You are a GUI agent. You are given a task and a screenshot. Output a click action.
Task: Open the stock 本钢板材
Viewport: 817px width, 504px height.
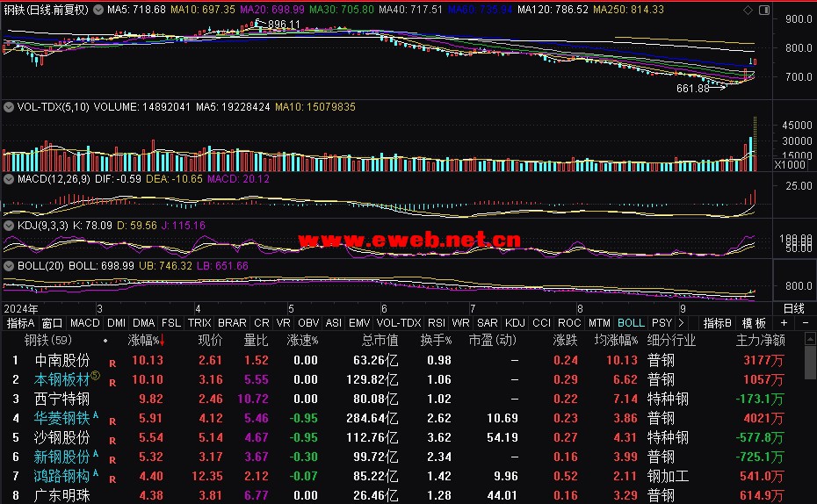tap(62, 379)
